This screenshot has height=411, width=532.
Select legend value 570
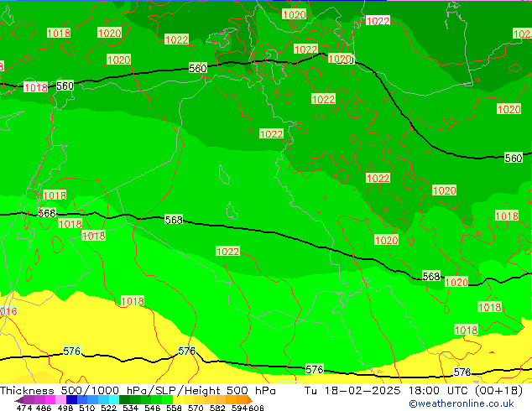coord(196,408)
